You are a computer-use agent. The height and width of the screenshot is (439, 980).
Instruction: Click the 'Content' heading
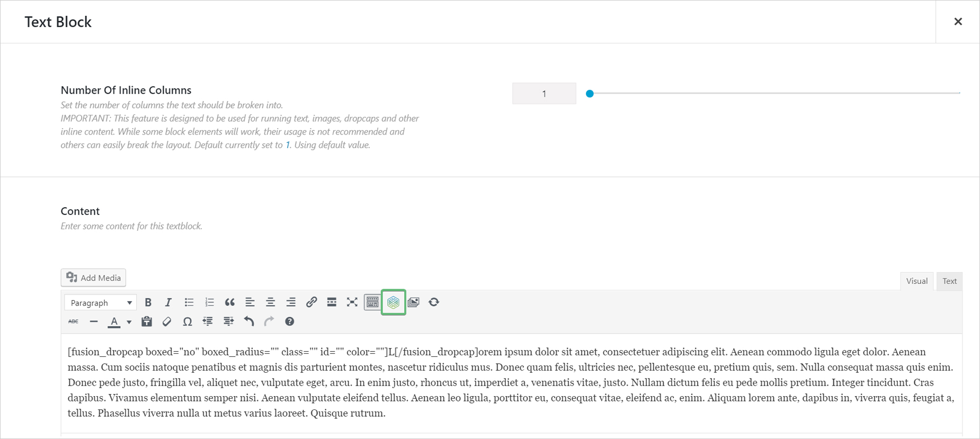80,211
